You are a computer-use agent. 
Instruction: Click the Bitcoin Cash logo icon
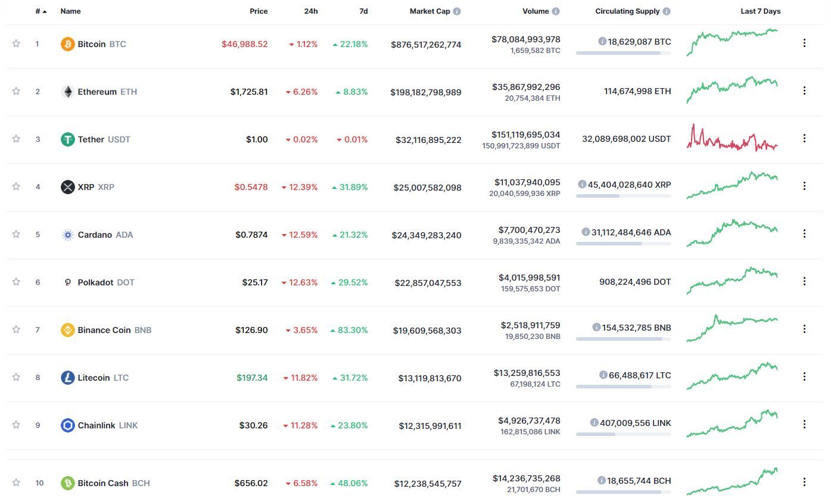pos(68,483)
